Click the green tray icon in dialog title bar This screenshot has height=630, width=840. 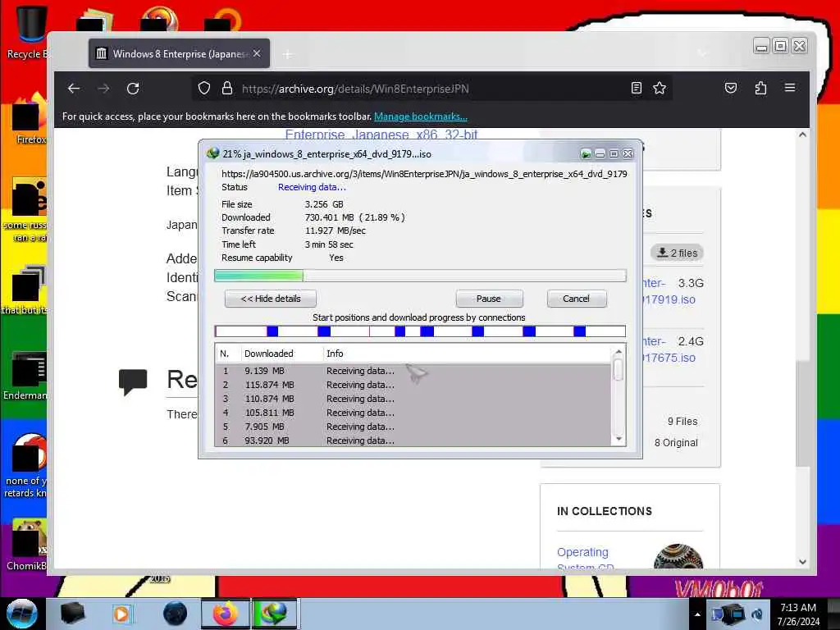[x=586, y=154]
